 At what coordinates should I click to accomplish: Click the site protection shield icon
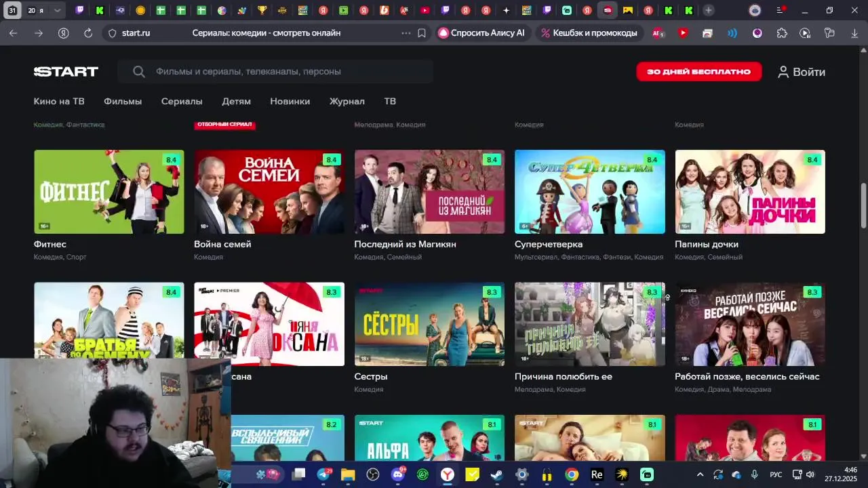click(x=113, y=33)
